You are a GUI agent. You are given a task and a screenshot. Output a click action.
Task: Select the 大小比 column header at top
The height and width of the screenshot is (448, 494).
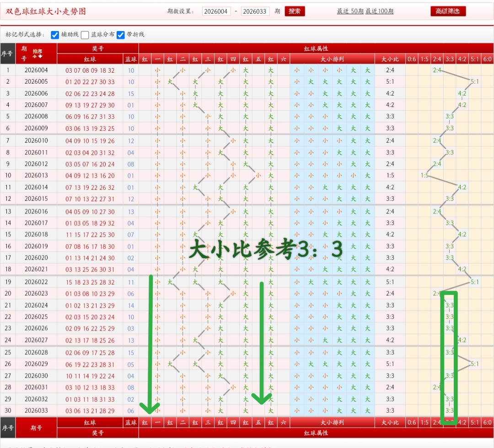390,59
